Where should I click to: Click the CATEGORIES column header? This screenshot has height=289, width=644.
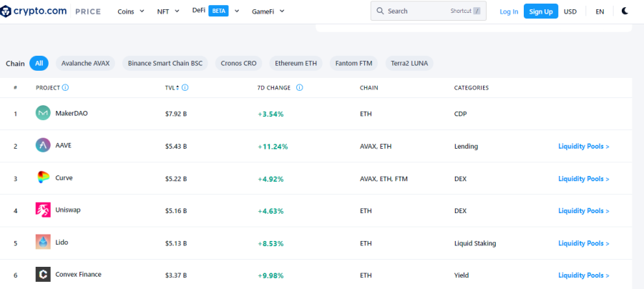pyautogui.click(x=472, y=87)
